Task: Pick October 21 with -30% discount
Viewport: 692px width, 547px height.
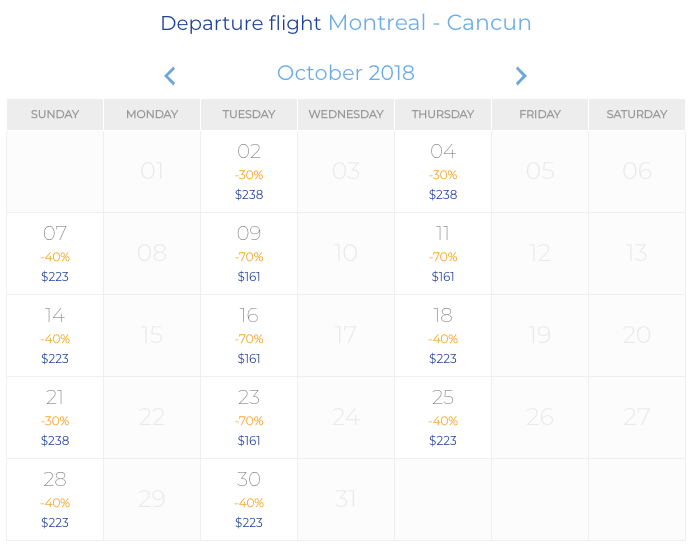Action: point(55,418)
